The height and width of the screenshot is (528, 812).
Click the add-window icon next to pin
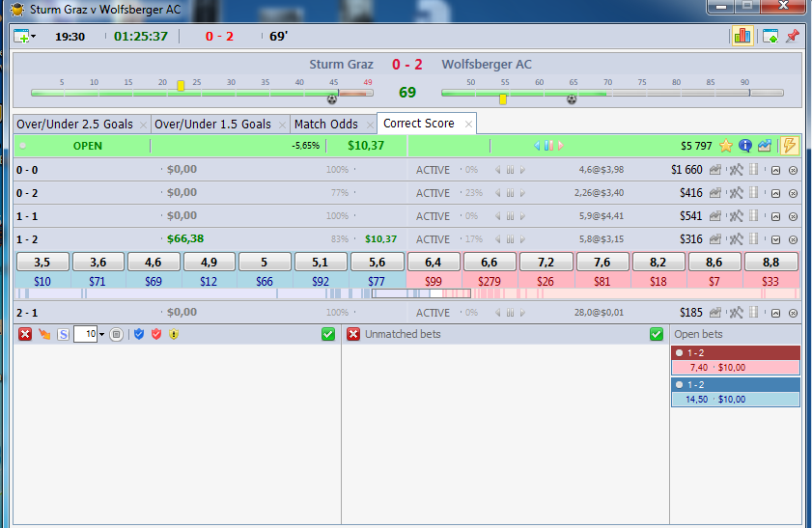coord(770,37)
